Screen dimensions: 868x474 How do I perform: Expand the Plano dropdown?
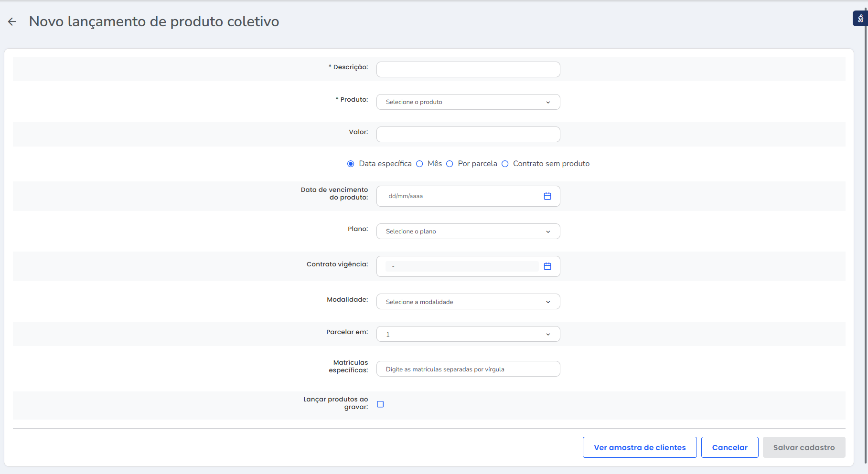[x=468, y=232]
